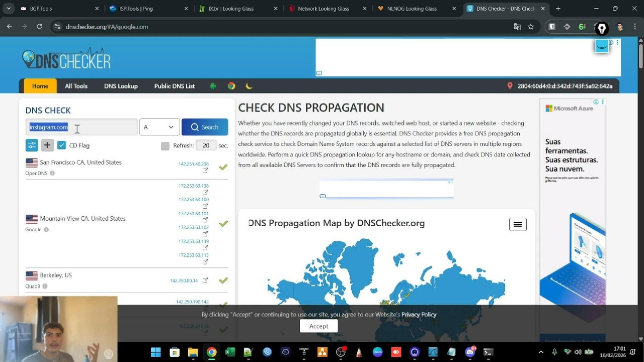Toggle dark mode moon icon

tap(249, 86)
